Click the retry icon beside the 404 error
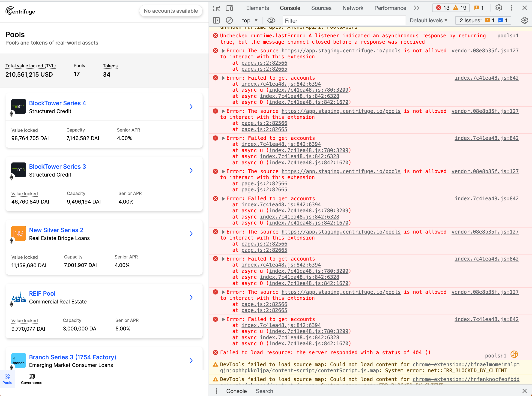Viewport: 532px width, 396px height. 514,354
